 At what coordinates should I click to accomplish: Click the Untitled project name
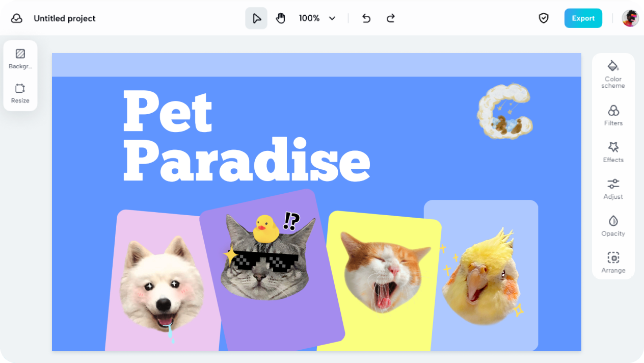[x=65, y=18]
